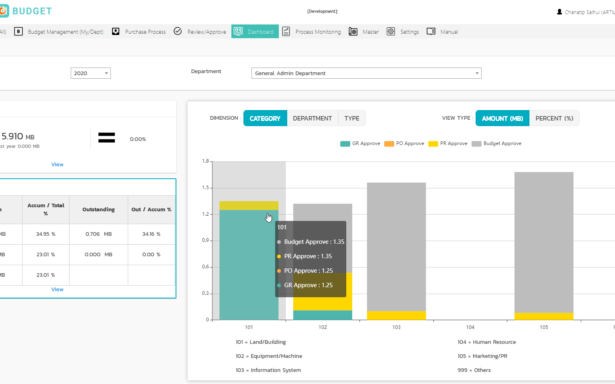Click the Master menu icon
This screenshot has height=384, width=615.
353,31
